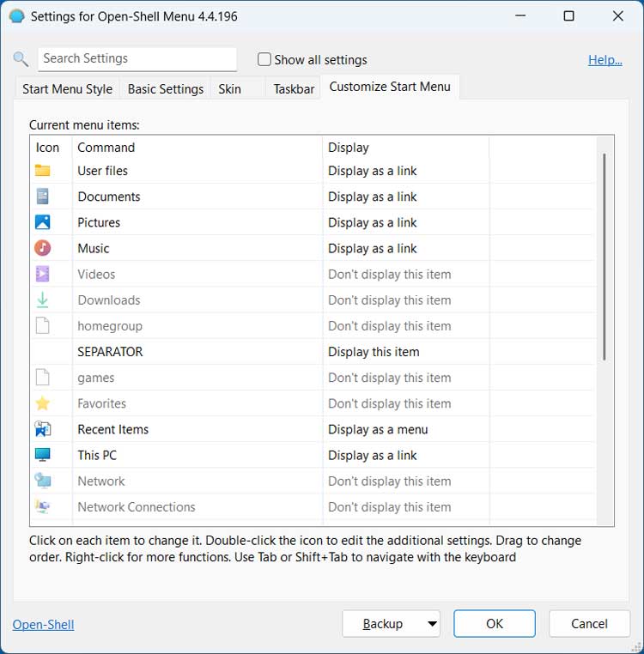
Task: Click the homegroup blank page icon
Action: click(43, 326)
